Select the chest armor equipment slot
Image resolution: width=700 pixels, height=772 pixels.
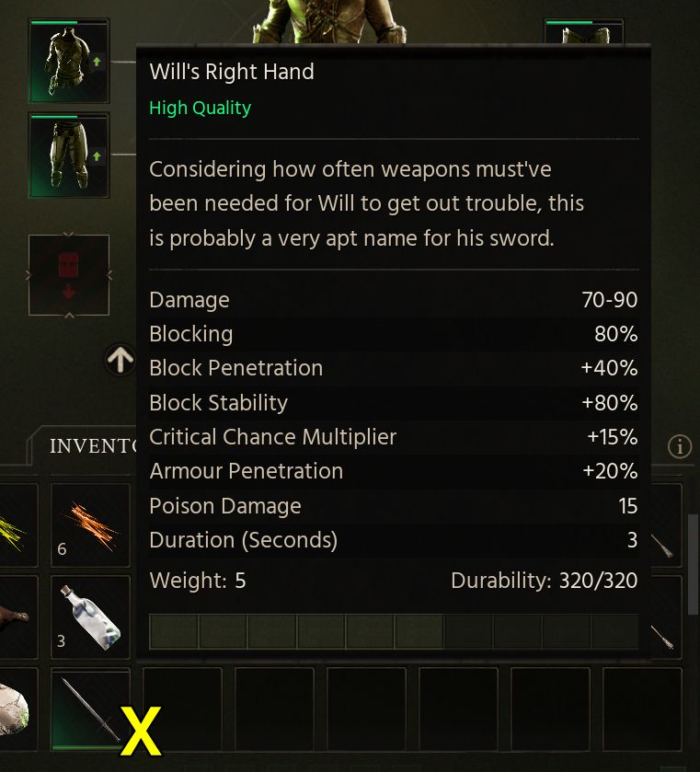tap(69, 61)
